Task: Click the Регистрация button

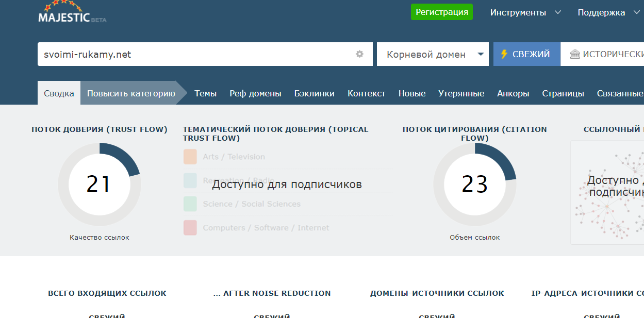Action: pyautogui.click(x=442, y=12)
